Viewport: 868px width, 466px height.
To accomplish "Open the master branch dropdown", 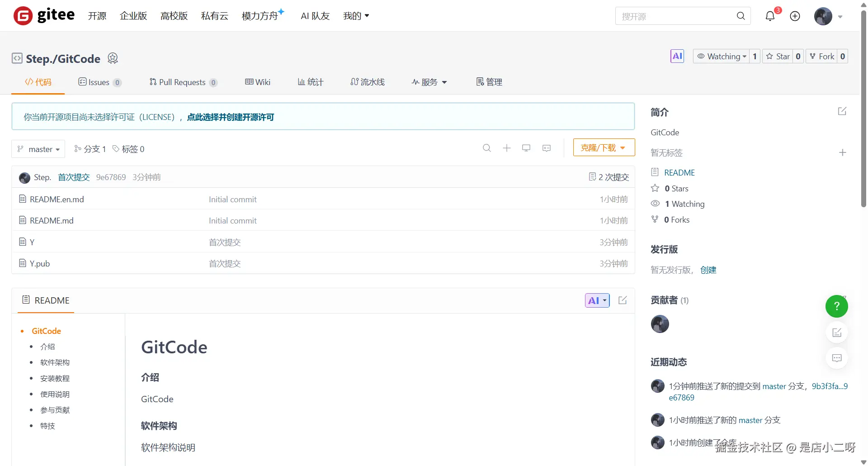I will [38, 149].
